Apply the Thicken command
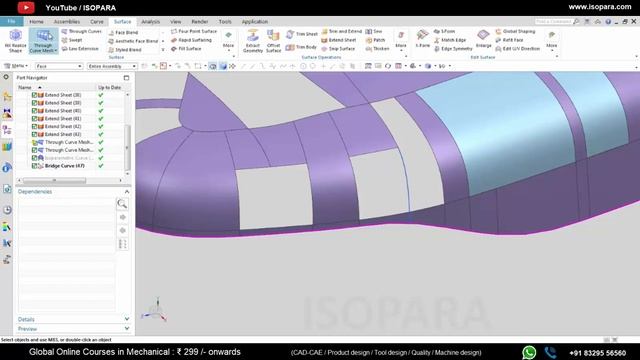This screenshot has height=360, width=640. pos(378,49)
